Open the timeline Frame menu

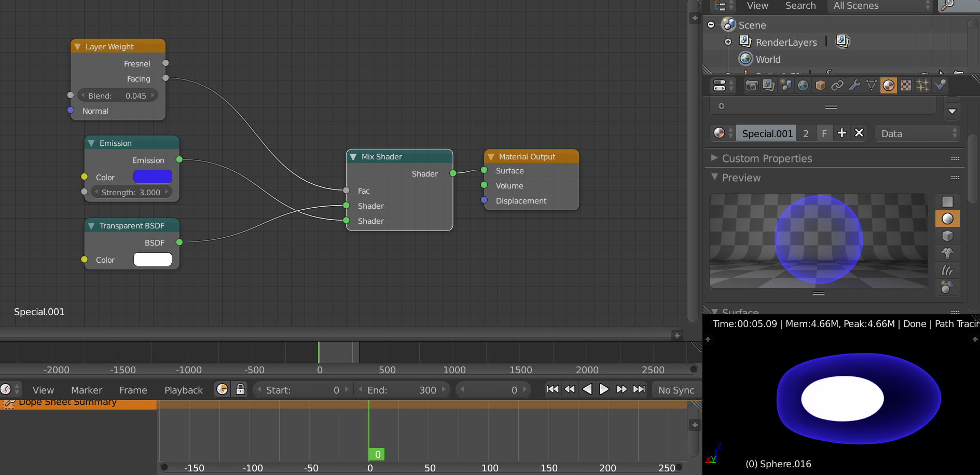click(133, 390)
